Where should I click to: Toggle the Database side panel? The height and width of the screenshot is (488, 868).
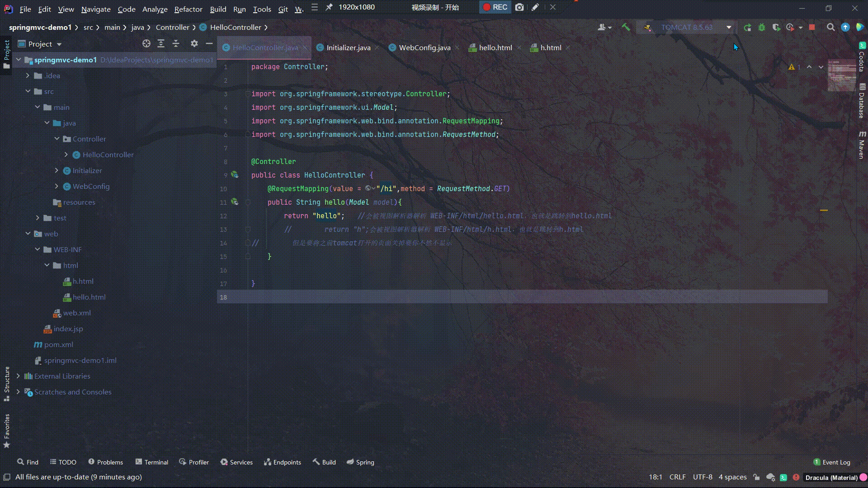(862, 101)
